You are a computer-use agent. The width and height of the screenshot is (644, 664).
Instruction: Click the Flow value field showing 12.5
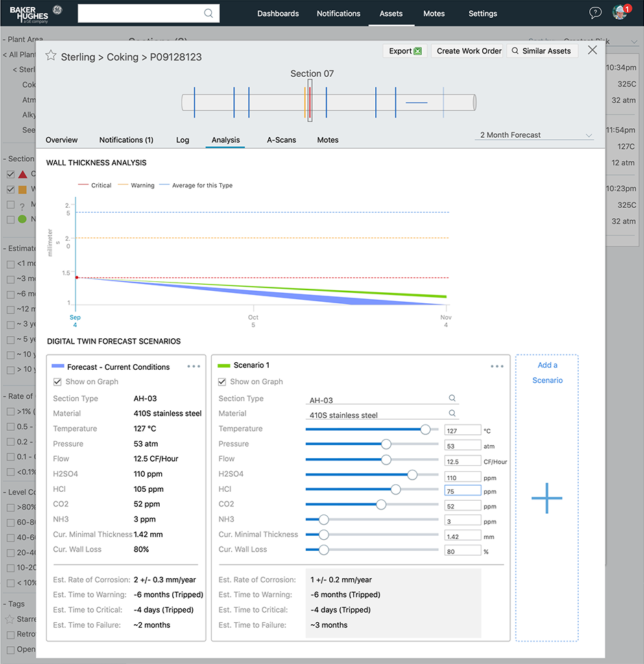click(x=462, y=461)
